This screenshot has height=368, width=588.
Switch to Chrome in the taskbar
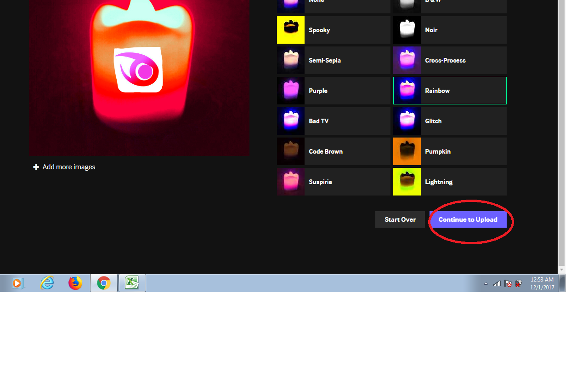pos(104,283)
